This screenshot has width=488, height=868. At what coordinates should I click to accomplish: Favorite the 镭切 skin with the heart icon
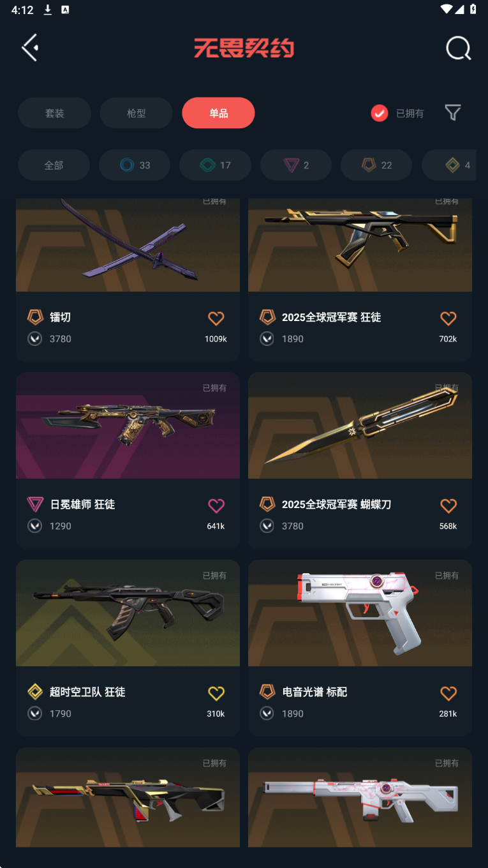216,318
